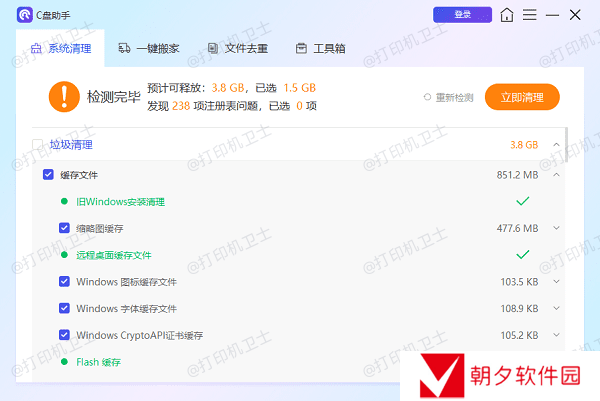Select the Flash 缓存 item
The width and height of the screenshot is (600, 401).
point(98,362)
